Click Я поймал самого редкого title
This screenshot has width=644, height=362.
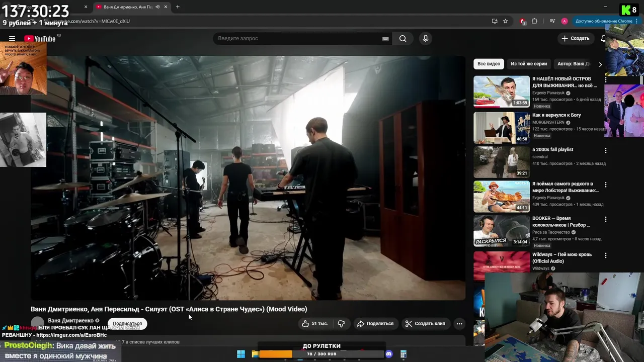566,187
